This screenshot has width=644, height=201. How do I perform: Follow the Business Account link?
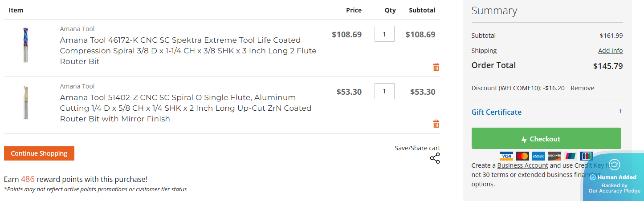[522, 165]
